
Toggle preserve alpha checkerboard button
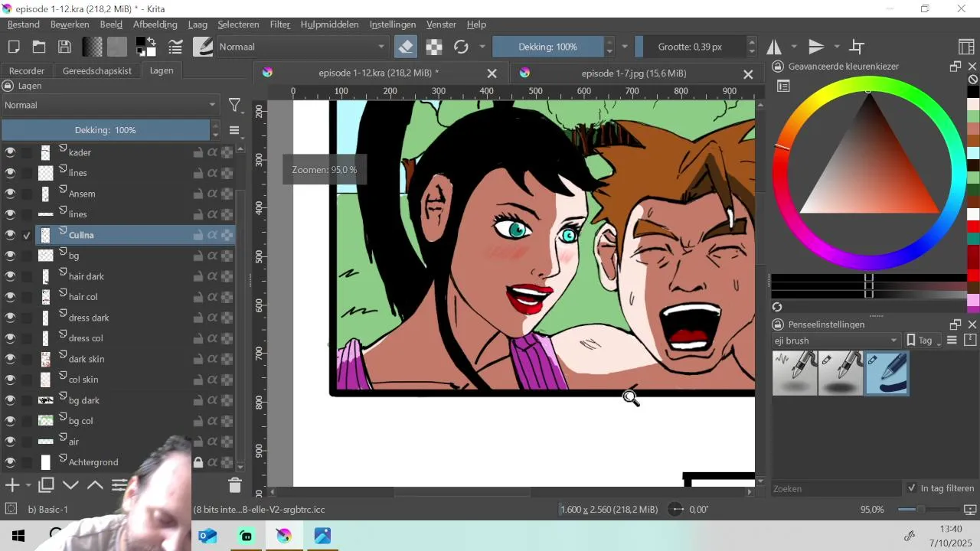click(x=434, y=47)
